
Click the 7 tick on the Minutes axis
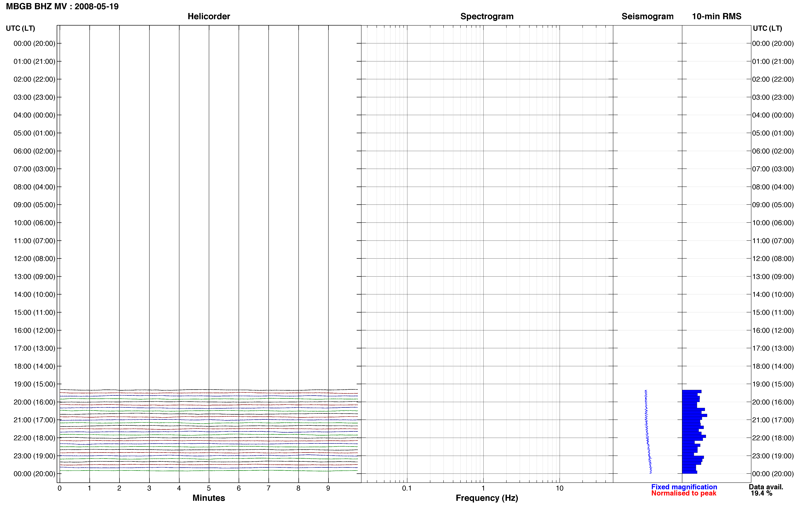pos(269,488)
